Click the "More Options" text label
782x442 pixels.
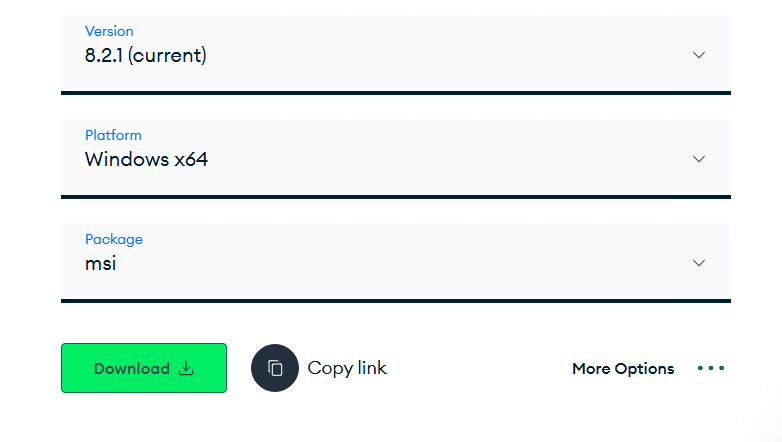tap(623, 369)
